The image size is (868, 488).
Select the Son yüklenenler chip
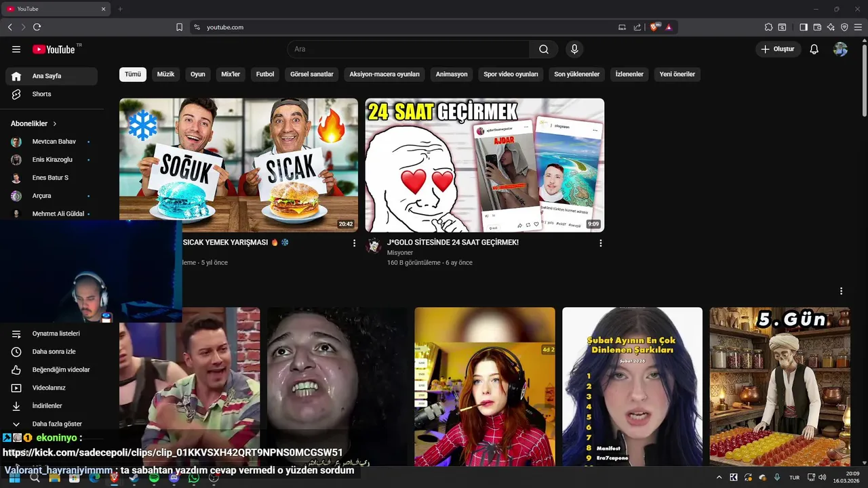coord(577,75)
